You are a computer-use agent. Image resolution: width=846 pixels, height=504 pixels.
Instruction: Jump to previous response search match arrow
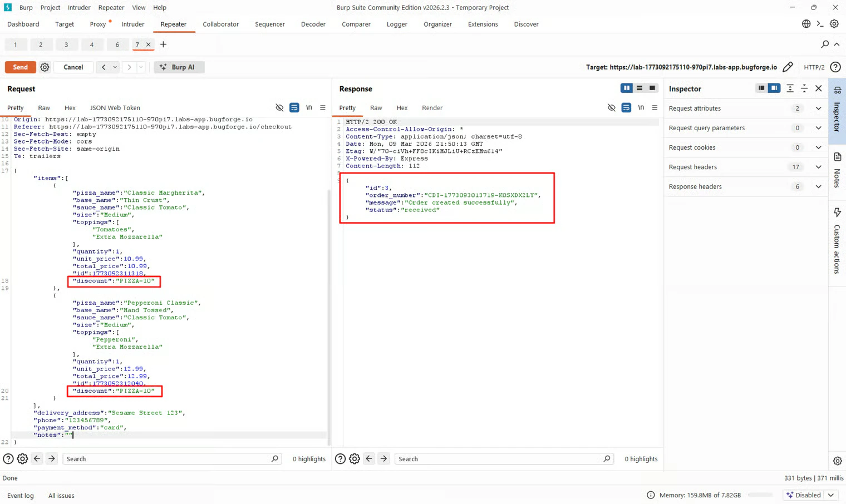click(369, 459)
